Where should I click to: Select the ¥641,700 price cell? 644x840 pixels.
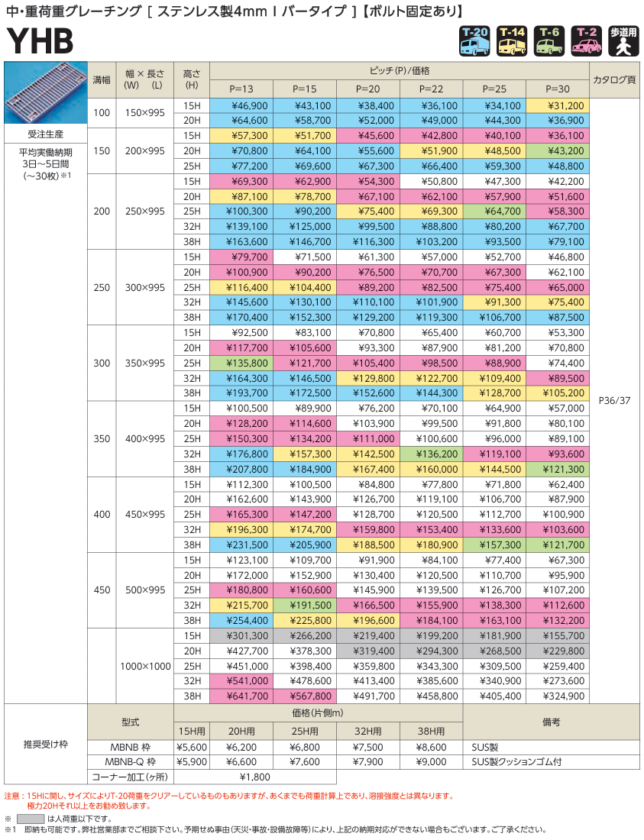[x=240, y=696]
